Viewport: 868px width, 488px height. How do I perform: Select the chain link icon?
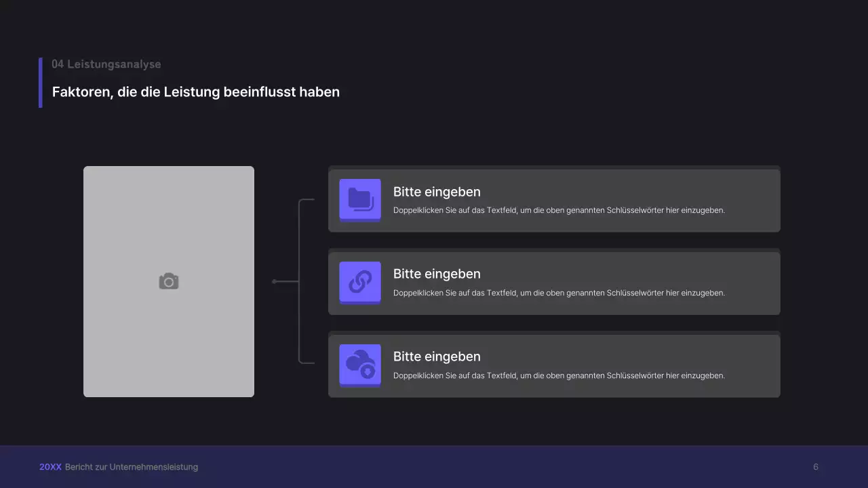click(360, 281)
